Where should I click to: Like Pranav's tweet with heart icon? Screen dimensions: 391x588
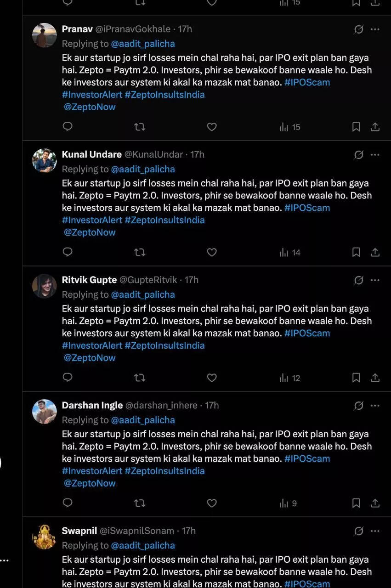(x=212, y=127)
